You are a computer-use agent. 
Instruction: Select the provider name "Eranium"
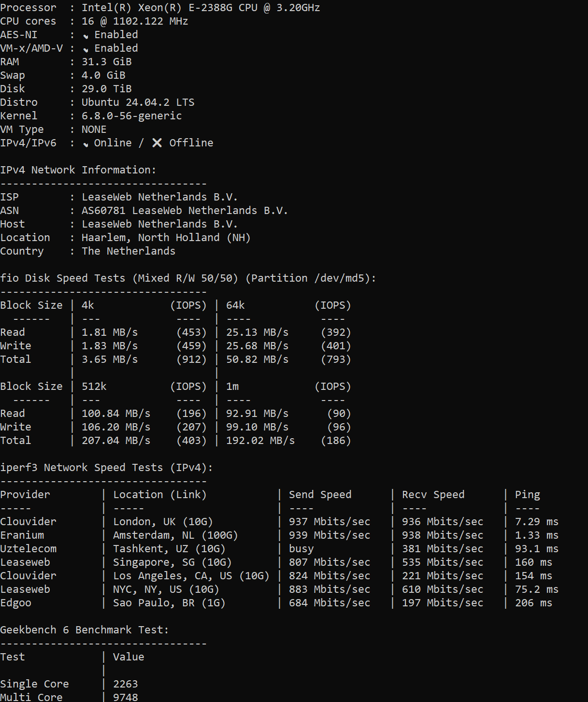pos(22,535)
